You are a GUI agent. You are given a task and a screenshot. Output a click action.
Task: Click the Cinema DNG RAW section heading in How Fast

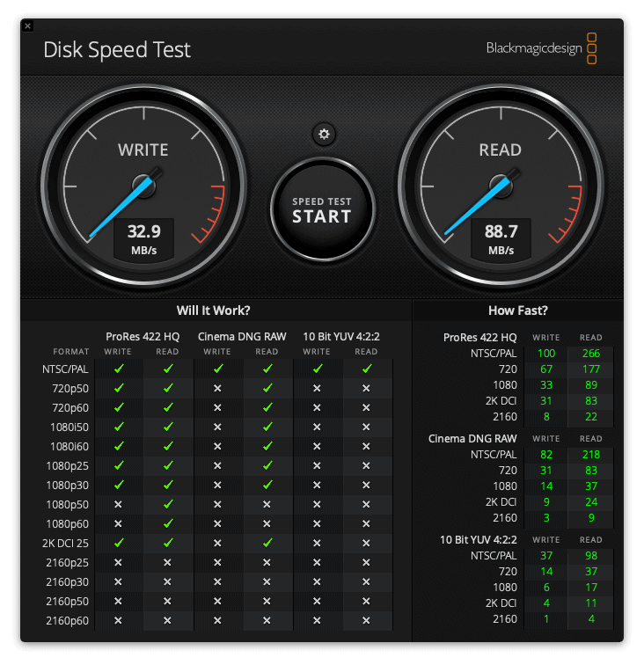click(x=472, y=438)
